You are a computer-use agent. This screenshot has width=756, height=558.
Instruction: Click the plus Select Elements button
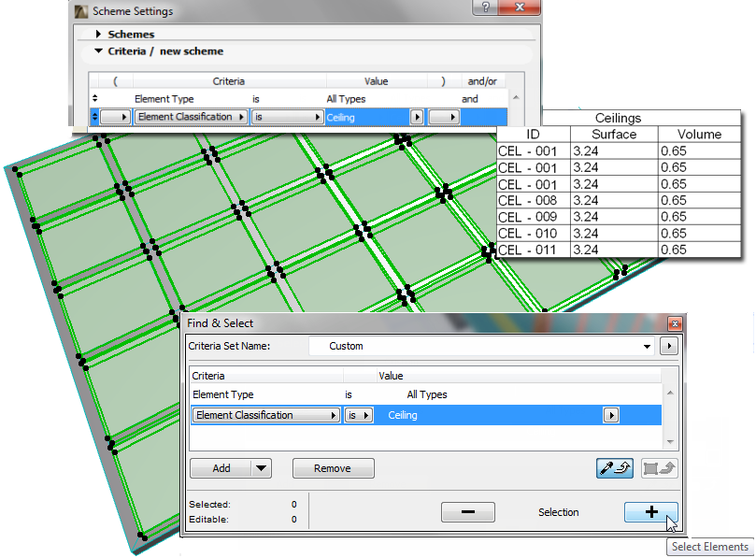coord(651,512)
